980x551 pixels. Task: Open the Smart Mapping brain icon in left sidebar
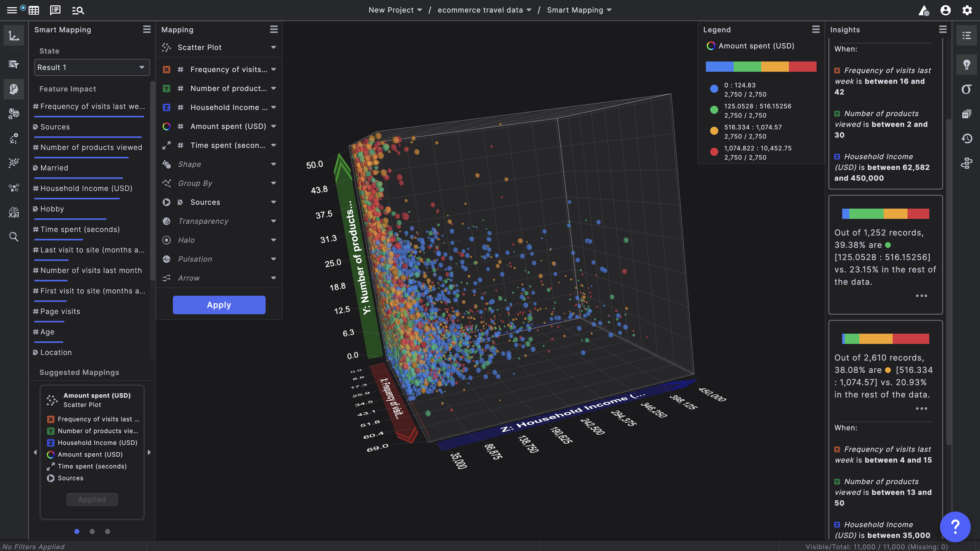tap(14, 89)
